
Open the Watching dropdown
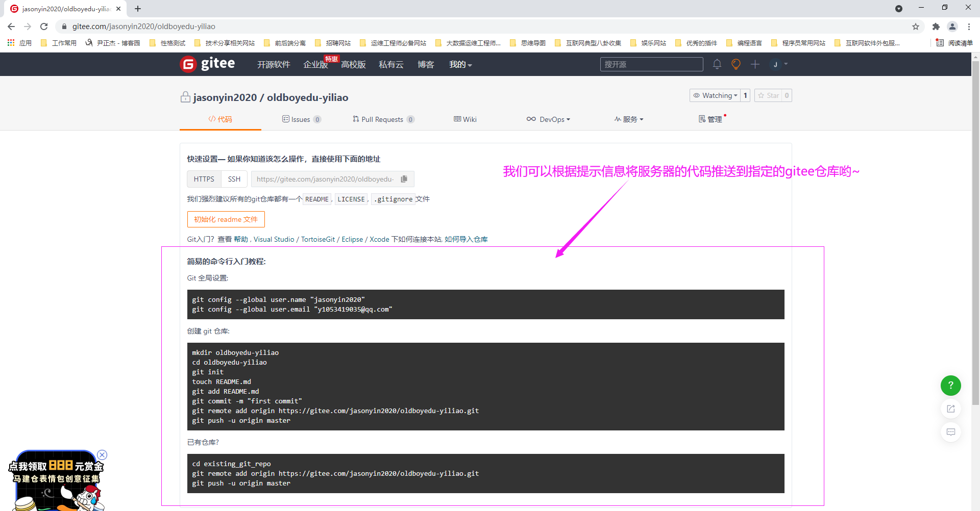point(715,95)
